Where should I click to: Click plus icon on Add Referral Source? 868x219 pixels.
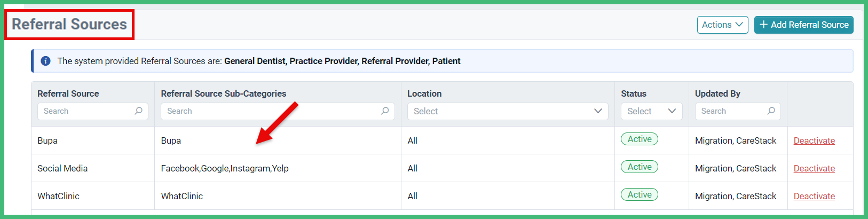(x=763, y=25)
